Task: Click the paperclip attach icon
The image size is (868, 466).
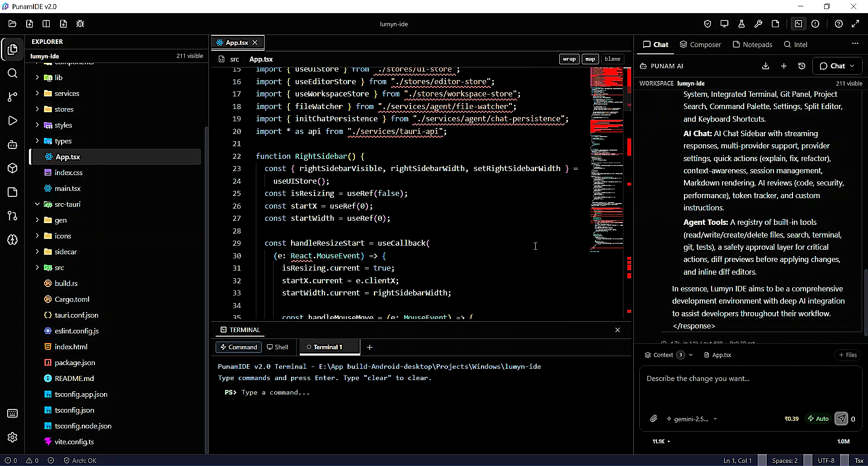Action: [654, 418]
